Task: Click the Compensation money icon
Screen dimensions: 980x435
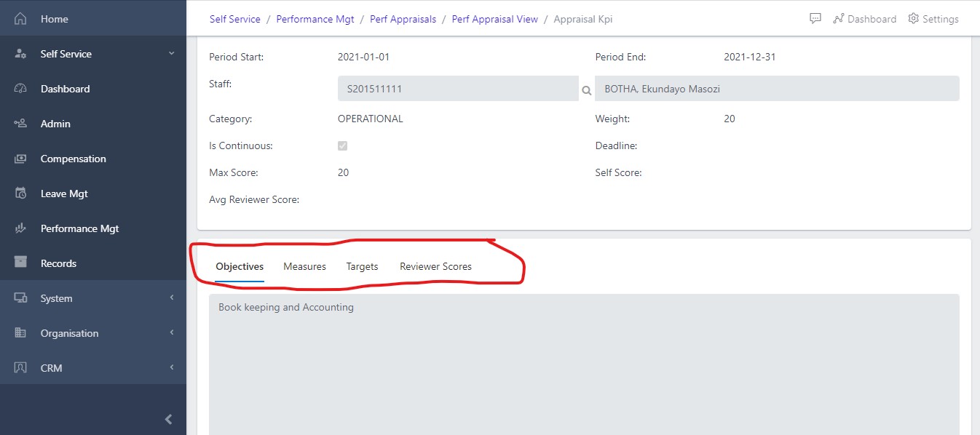Action: [x=20, y=159]
